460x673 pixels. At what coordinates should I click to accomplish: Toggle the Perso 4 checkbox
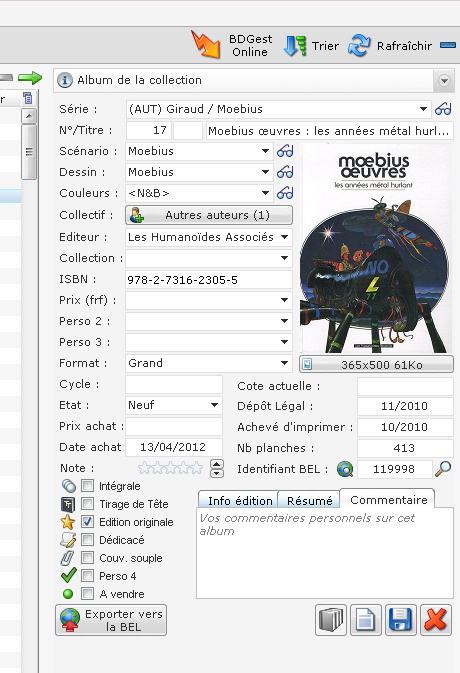pyautogui.click(x=88, y=576)
